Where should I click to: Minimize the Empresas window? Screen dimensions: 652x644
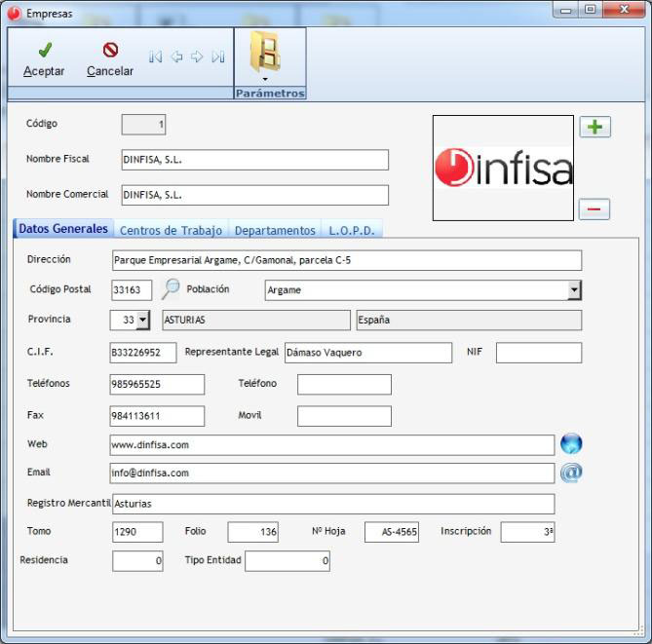click(x=566, y=10)
